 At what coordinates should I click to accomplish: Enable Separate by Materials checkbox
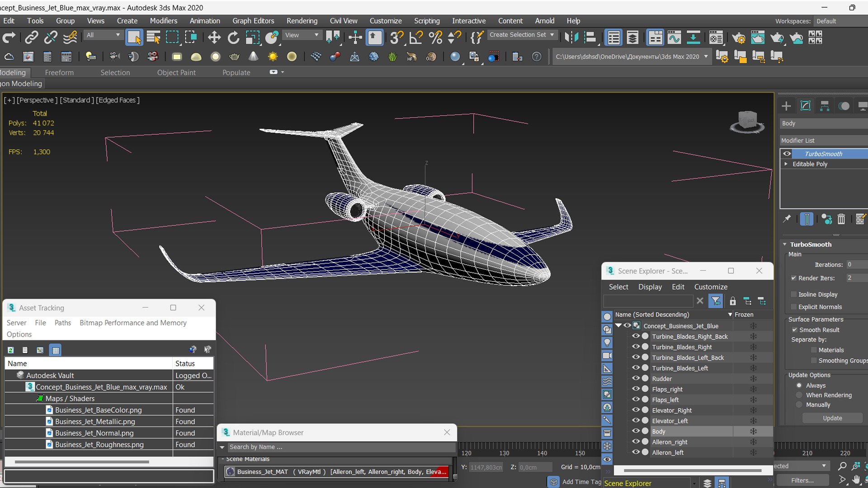click(x=814, y=350)
